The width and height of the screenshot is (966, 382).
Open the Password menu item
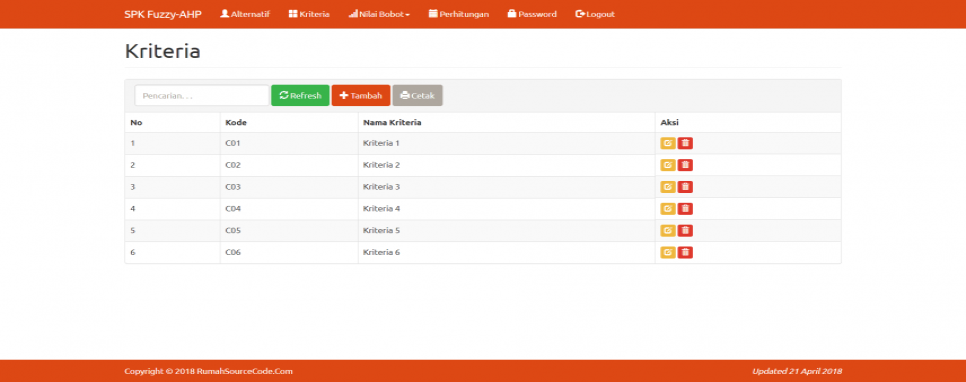click(532, 14)
